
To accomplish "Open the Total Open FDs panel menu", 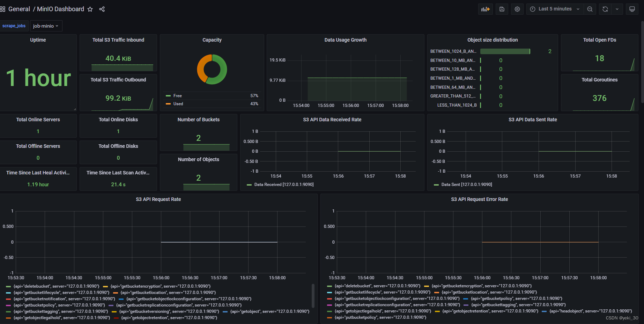I will [600, 40].
